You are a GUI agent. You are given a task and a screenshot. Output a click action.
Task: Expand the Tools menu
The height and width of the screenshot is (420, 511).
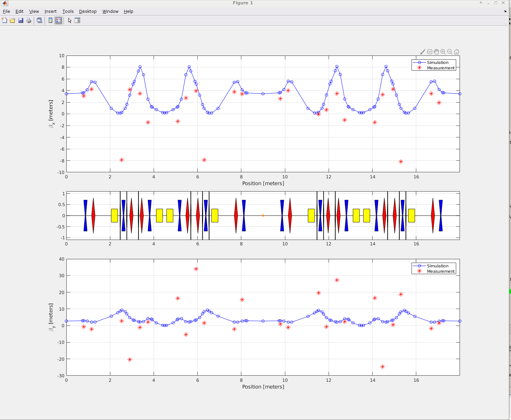(x=68, y=11)
